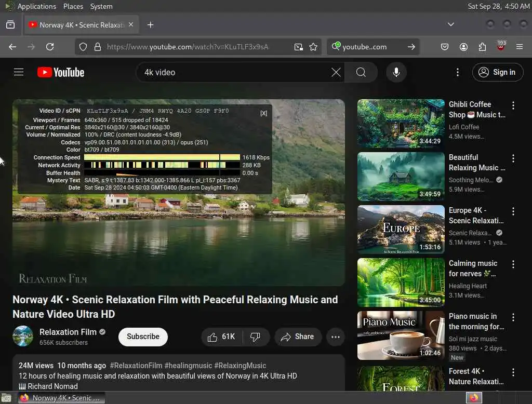Open picture-in-picture icon in address bar
Image resolution: width=532 pixels, height=404 pixels.
click(299, 47)
